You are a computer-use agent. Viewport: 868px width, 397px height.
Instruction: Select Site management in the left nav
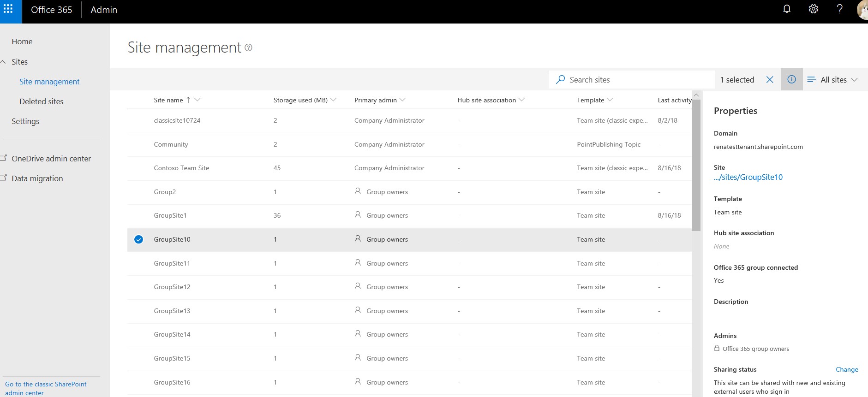tap(49, 82)
